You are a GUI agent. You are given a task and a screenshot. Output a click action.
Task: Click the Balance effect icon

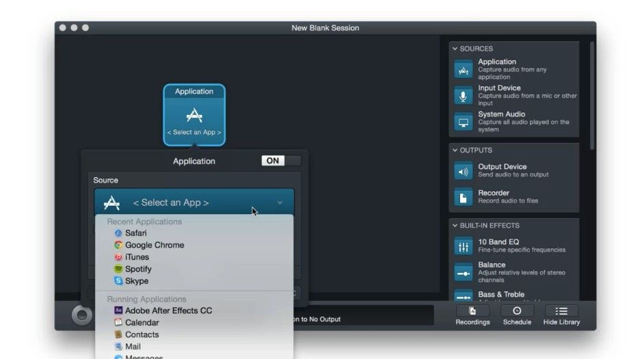pos(464,273)
